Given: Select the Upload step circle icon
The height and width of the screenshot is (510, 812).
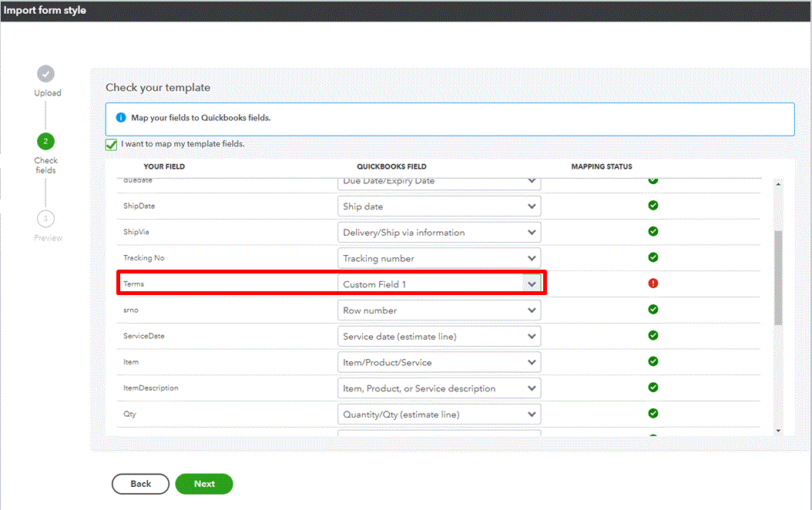Looking at the screenshot, I should pos(46,75).
